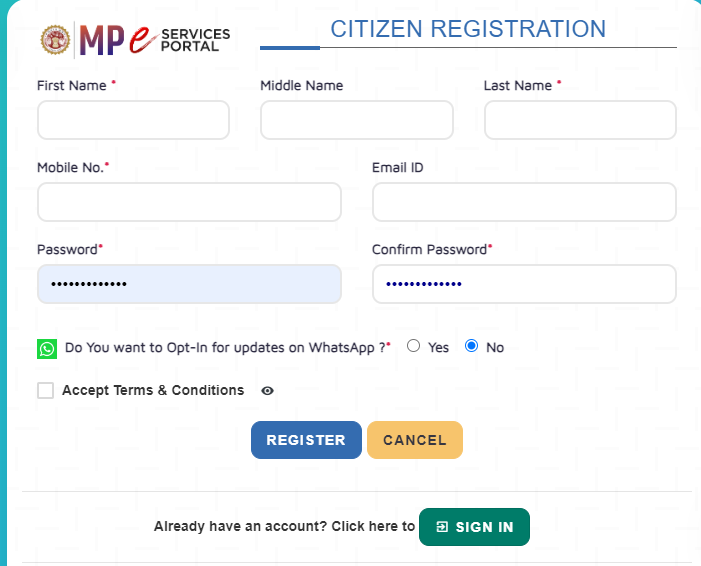
Task: Click into the Mobile No. field
Action: tap(189, 202)
